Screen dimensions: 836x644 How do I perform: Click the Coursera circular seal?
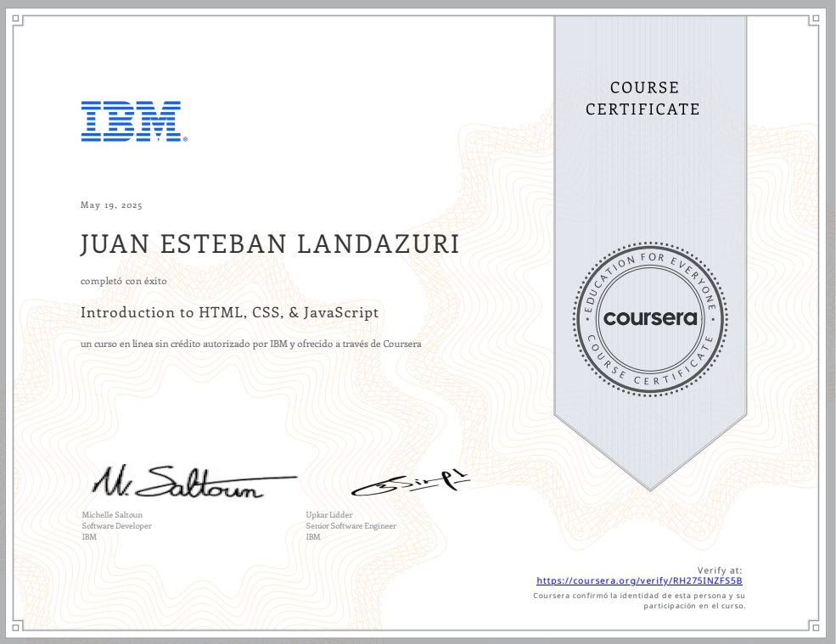[650, 319]
